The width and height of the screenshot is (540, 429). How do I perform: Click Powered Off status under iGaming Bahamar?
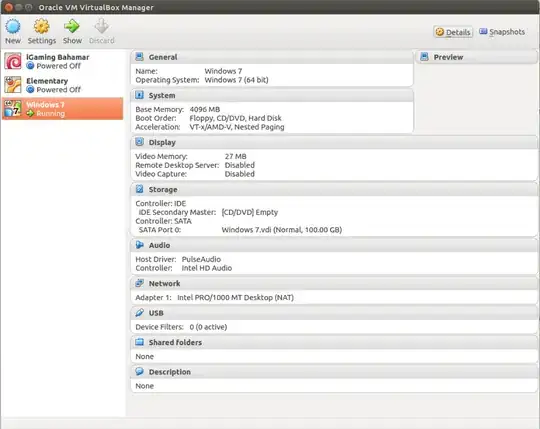[59, 66]
